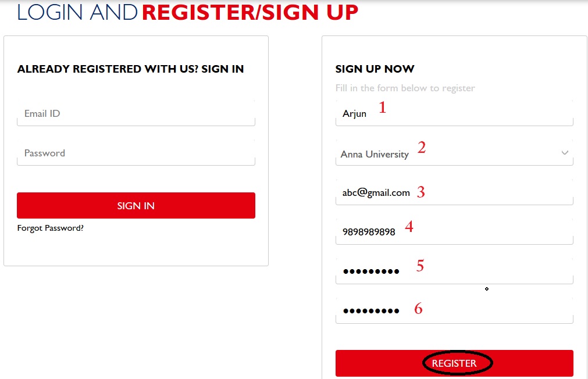588x379 pixels.
Task: Click the LOGIN AND title text
Action: (77, 12)
